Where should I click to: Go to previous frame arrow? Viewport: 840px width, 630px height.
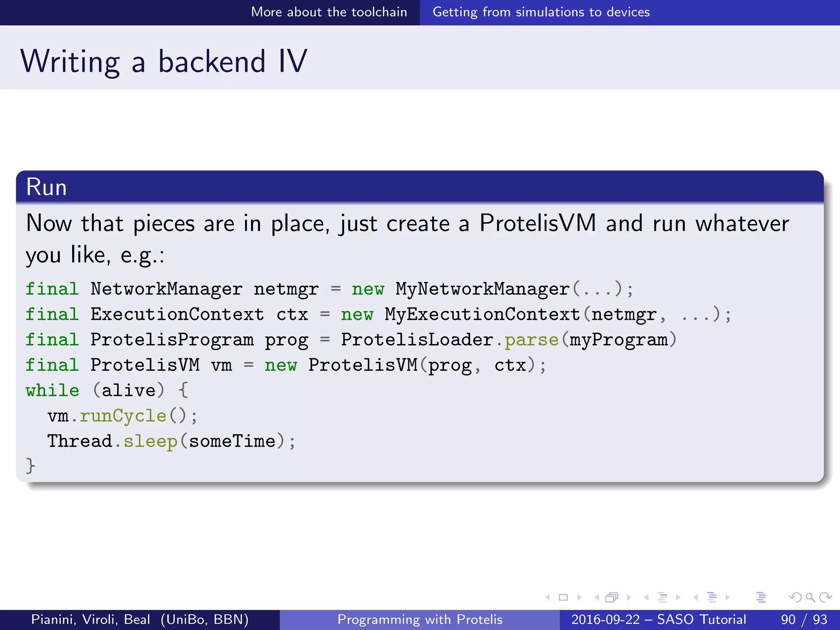(x=597, y=598)
